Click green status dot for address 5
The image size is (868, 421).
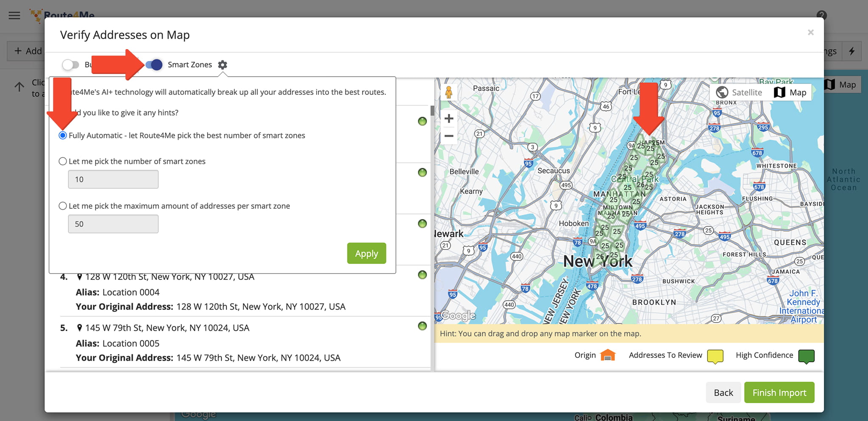click(x=422, y=326)
